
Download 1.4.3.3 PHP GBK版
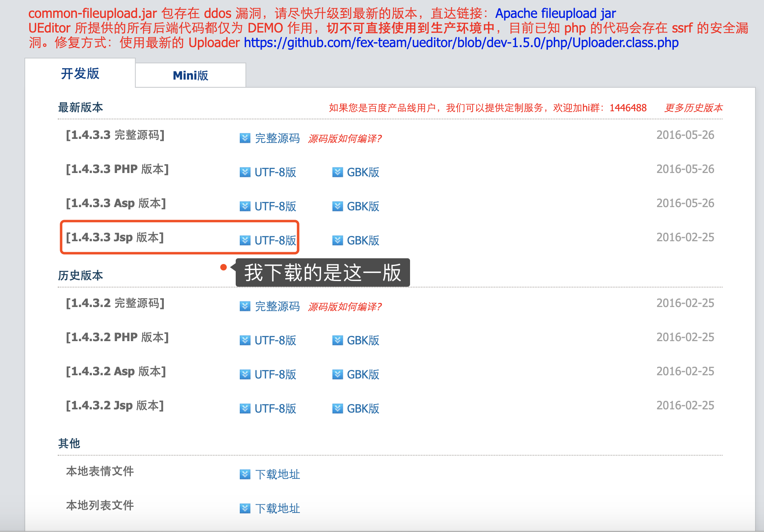pyautogui.click(x=363, y=172)
